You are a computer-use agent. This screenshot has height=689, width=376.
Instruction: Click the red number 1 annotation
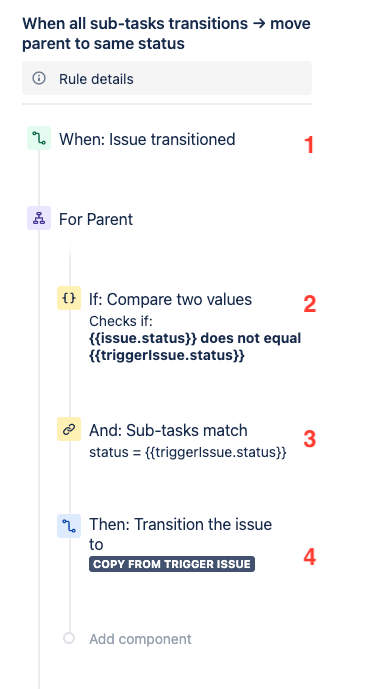tap(309, 145)
